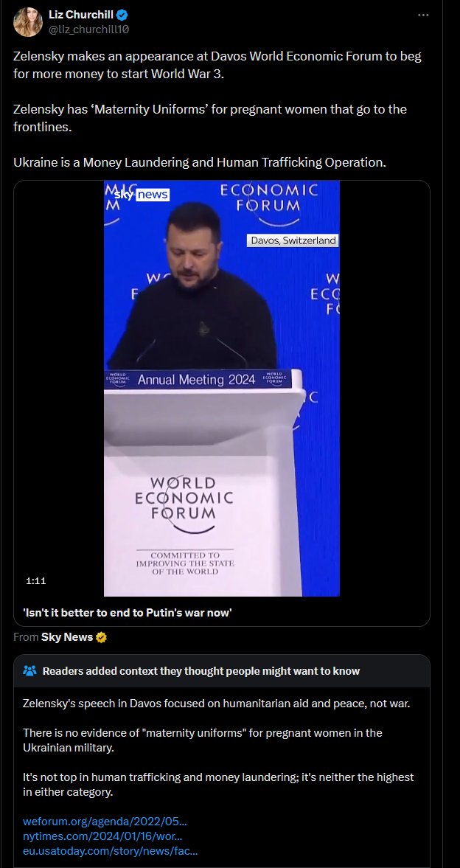Viewport: 460px width, 868px height.
Task: Click the community notes people icon
Action: [30, 671]
